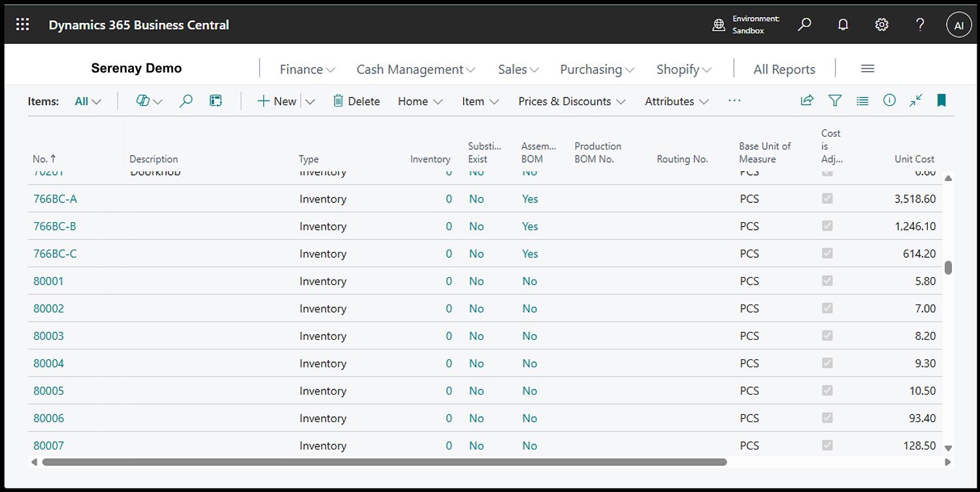Image resolution: width=980 pixels, height=492 pixels.
Task: Expand the Sales menu
Action: point(519,69)
